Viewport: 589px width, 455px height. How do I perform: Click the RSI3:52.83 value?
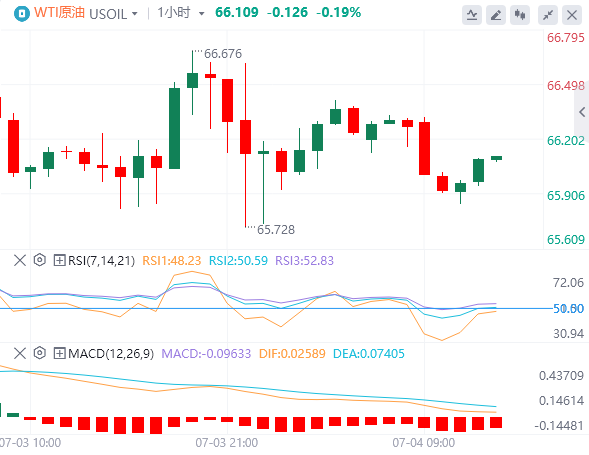click(304, 260)
